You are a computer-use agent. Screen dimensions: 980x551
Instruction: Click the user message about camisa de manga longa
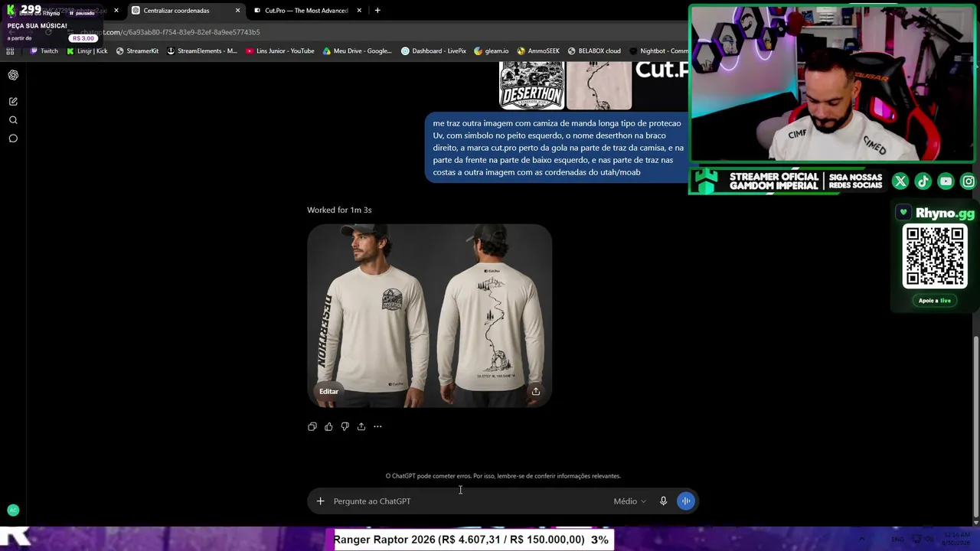point(558,148)
